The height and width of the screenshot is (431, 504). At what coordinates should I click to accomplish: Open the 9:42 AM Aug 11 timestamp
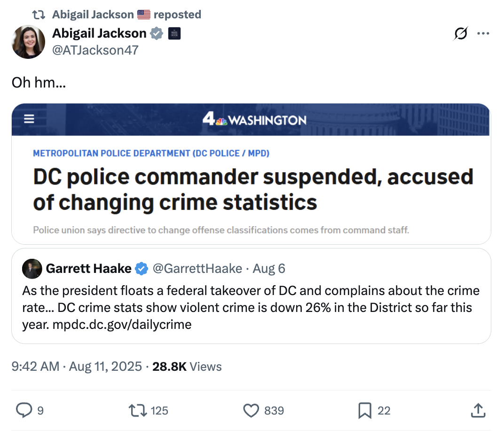[x=77, y=366]
